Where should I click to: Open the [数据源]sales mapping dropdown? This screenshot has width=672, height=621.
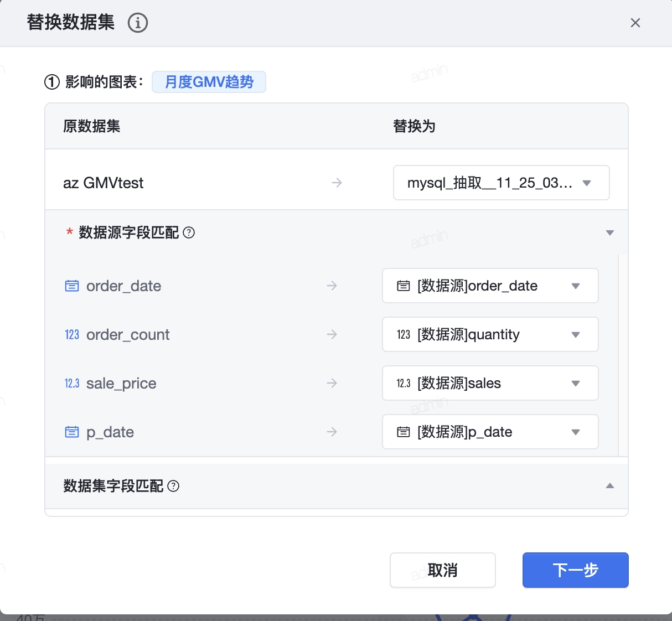pyautogui.click(x=490, y=384)
